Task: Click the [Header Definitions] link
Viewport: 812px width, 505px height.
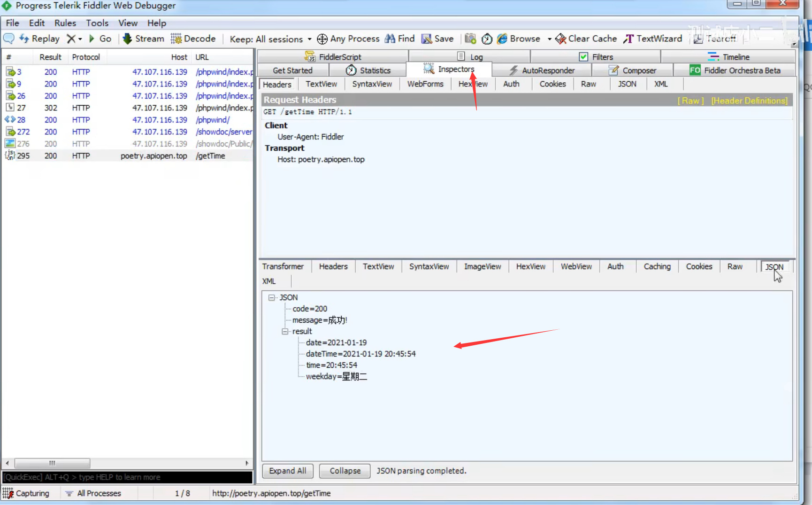Action: pos(749,101)
